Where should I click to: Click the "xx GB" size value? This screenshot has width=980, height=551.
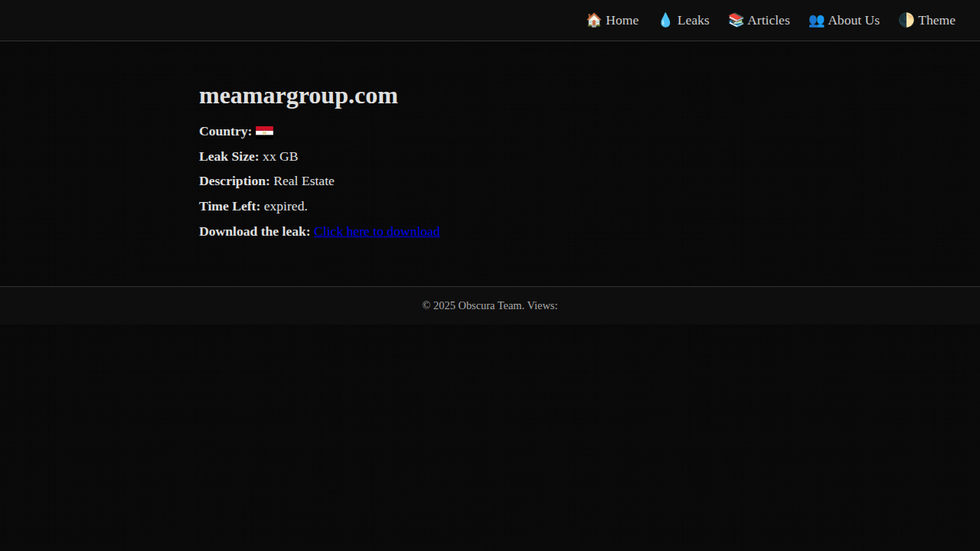[x=280, y=156]
